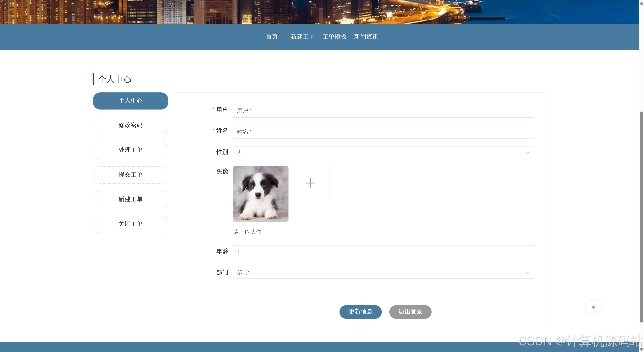Click the puppy avatar thumbnail
Screen dimensions: 644x352
click(x=260, y=194)
